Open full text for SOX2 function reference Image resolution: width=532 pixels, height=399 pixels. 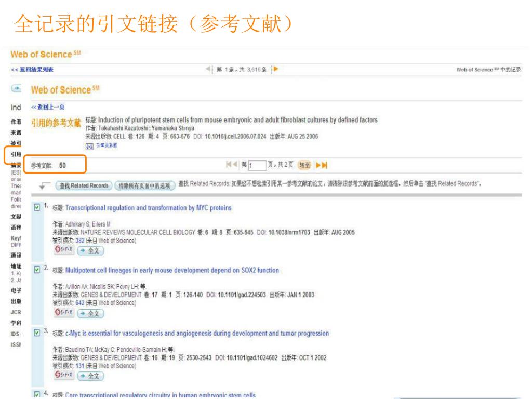[x=90, y=313]
